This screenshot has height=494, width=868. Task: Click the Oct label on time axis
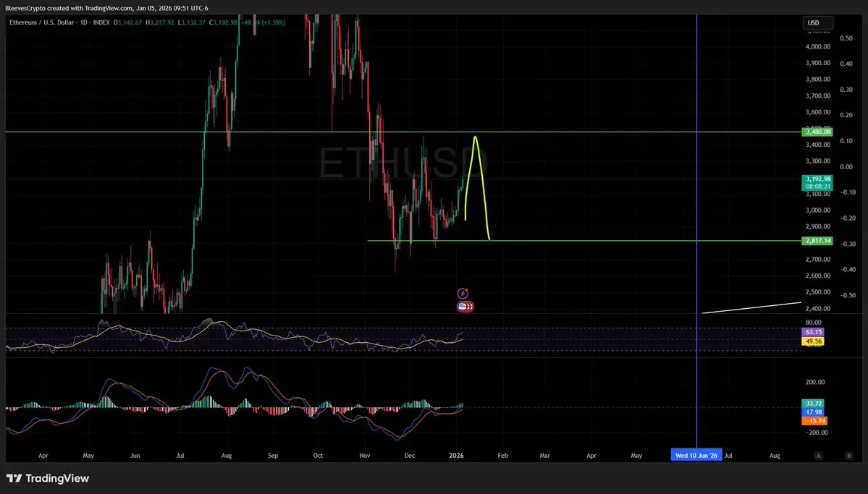(x=318, y=456)
